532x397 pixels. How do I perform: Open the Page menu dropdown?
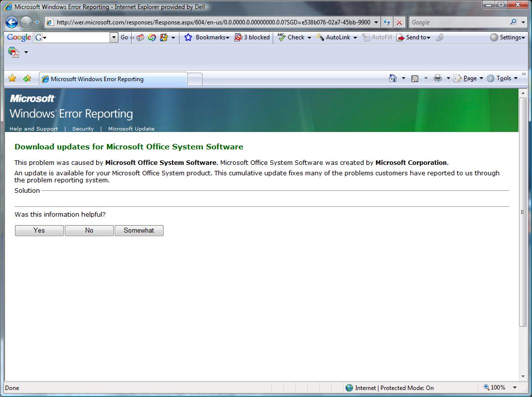point(469,78)
